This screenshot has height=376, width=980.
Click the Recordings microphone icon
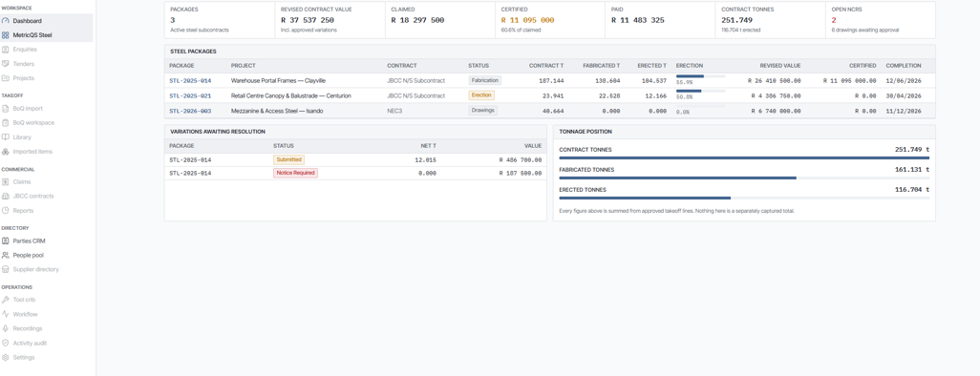6,328
